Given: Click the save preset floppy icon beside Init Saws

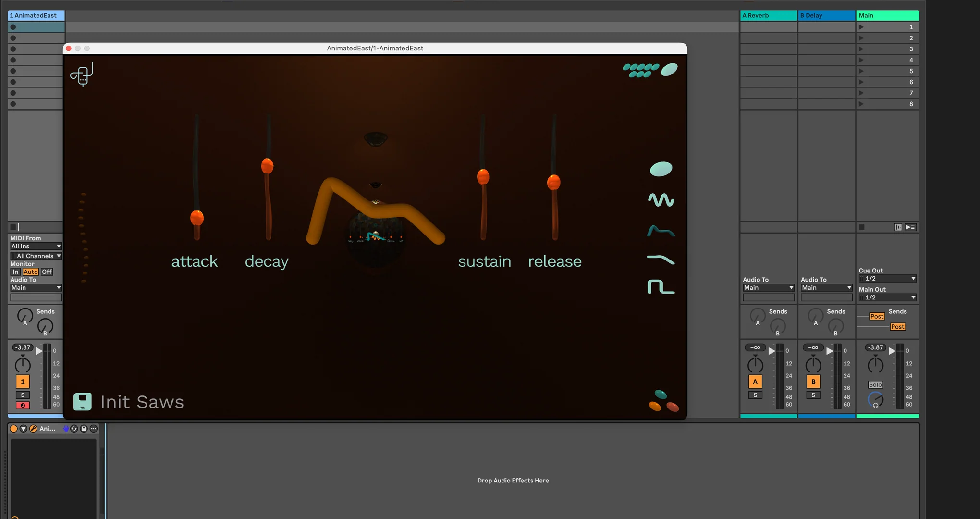Looking at the screenshot, I should point(82,402).
